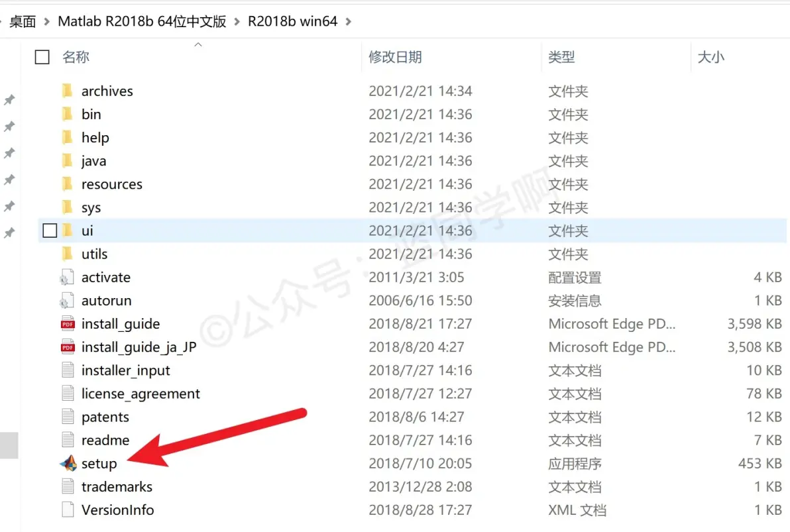Click the resources folder icon
This screenshot has height=532, width=790.
(67, 184)
